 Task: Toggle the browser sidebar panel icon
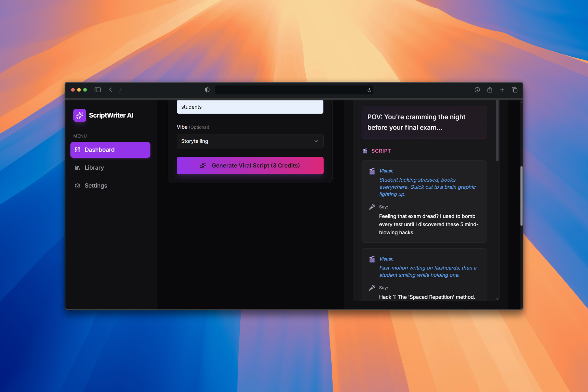(97, 90)
